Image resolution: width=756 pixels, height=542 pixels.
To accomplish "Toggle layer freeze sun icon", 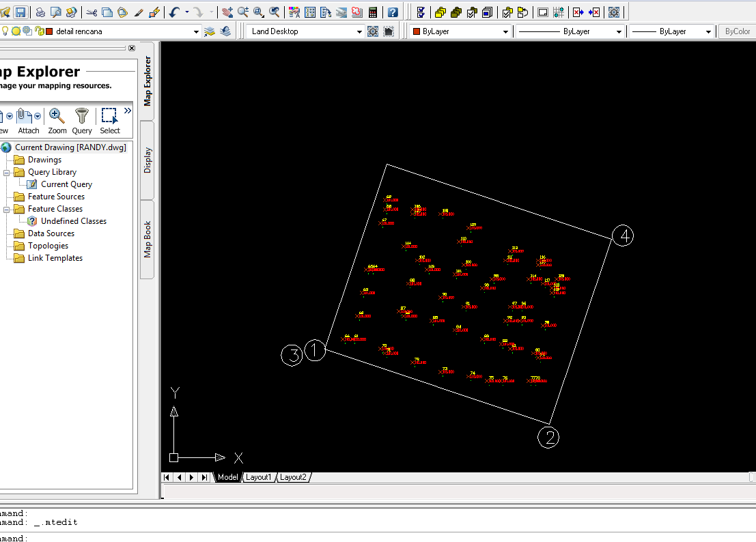I will [x=16, y=31].
